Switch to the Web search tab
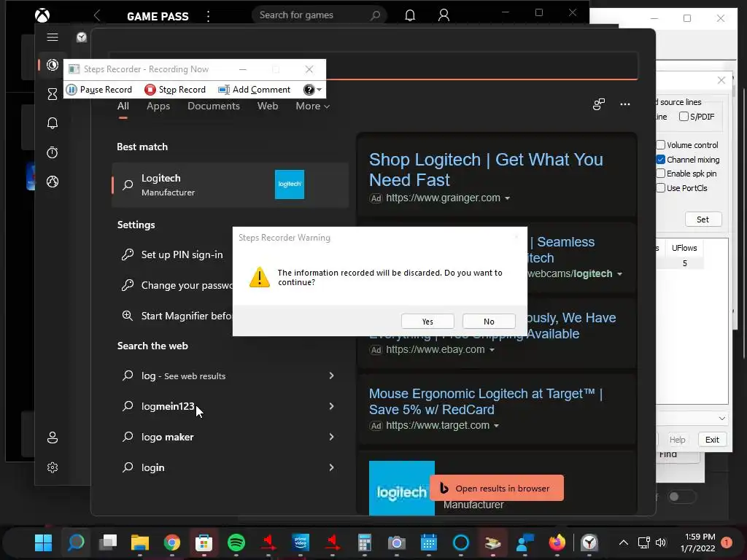The height and width of the screenshot is (560, 747). [268, 106]
